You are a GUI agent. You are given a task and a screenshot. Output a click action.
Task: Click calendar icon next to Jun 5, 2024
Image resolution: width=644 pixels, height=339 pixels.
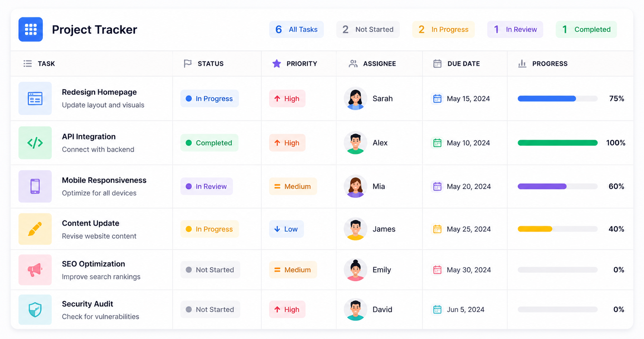437,310
